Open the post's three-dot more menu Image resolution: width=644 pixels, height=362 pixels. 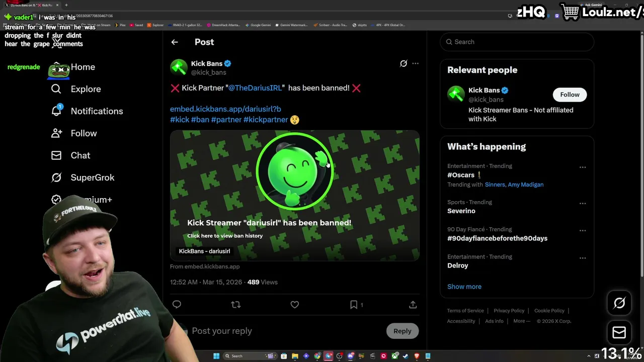pyautogui.click(x=415, y=63)
